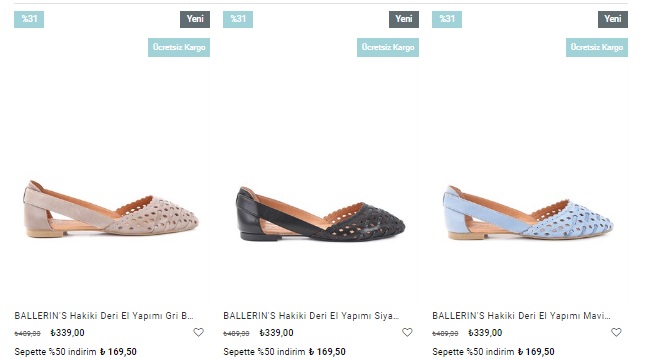
Task: Click the %31 badge on blue shoe
Action: [x=447, y=19]
